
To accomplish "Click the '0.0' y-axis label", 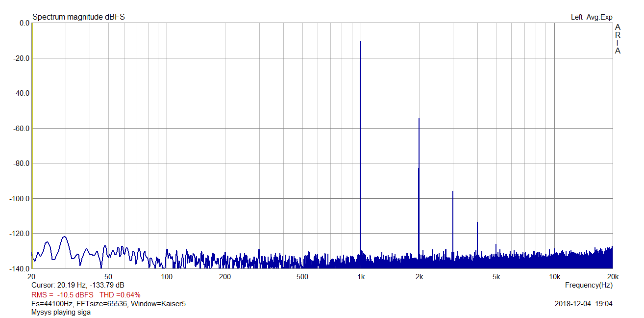I will pyautogui.click(x=24, y=23).
